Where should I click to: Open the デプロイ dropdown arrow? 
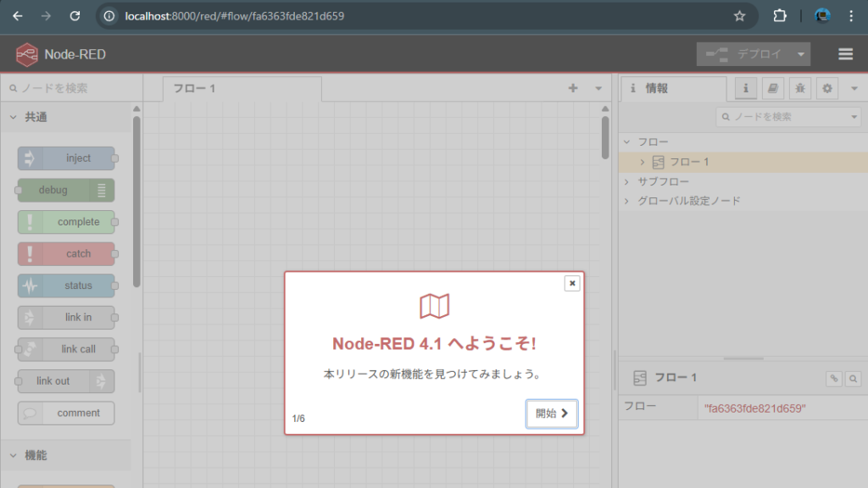click(x=800, y=54)
